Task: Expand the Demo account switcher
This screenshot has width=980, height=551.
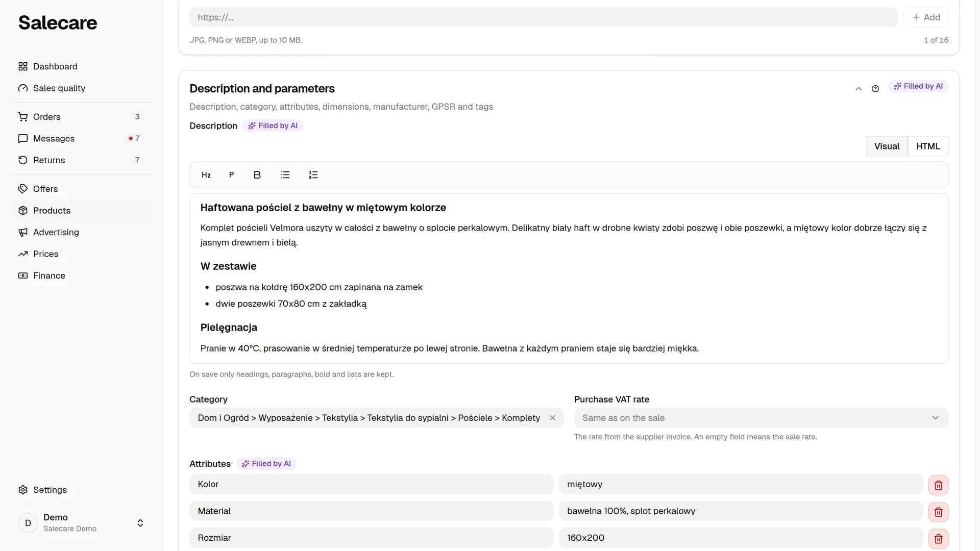Action: pos(82,523)
